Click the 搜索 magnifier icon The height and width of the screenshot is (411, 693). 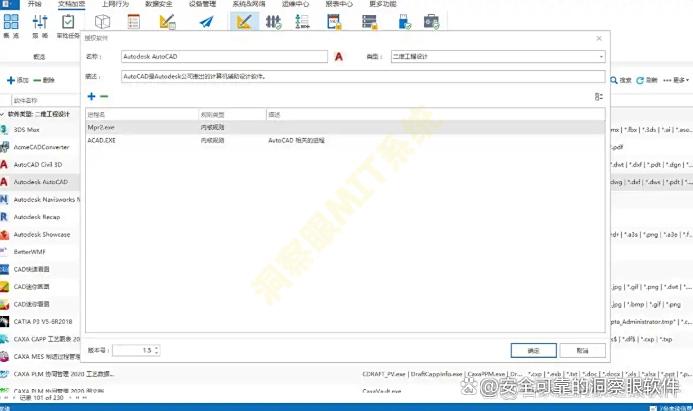[x=614, y=80]
